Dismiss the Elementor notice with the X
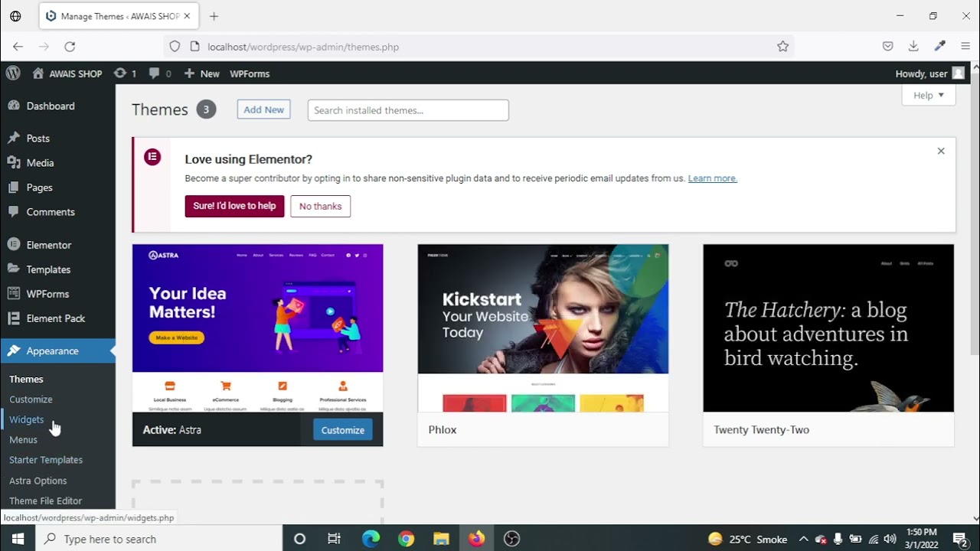Screen dimensions: 980x551 (941, 151)
